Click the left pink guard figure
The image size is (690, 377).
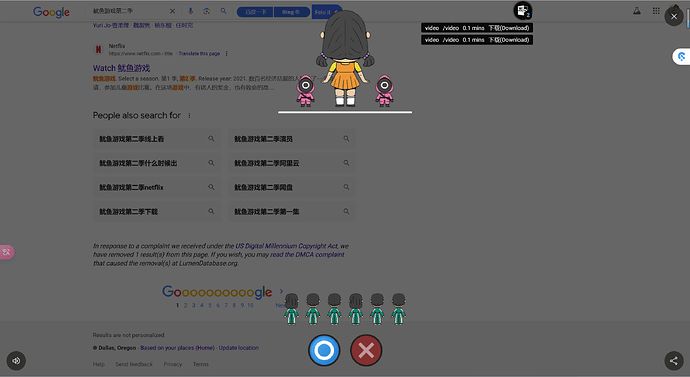[x=305, y=91]
